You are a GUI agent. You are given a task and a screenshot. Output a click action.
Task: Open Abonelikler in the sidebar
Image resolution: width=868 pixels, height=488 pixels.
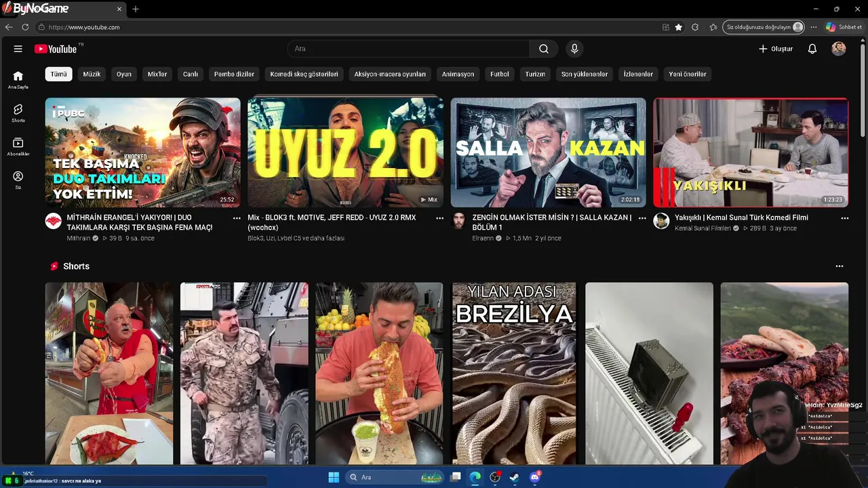point(18,147)
